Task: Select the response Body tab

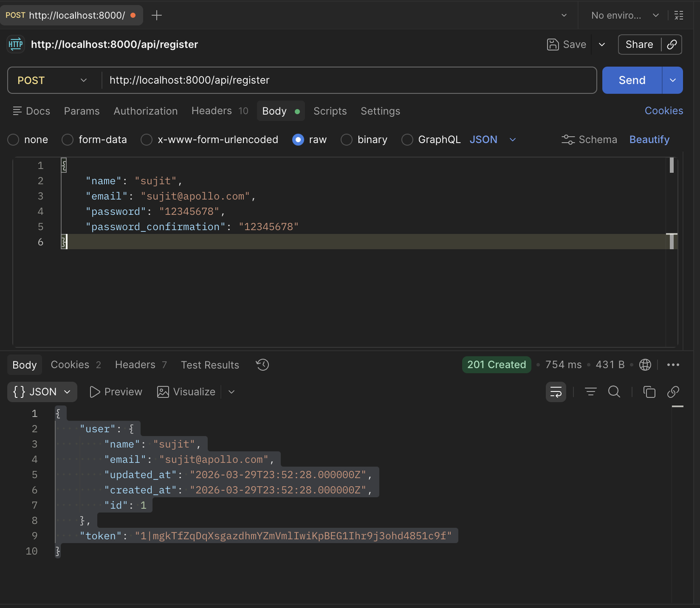Action: 25,365
